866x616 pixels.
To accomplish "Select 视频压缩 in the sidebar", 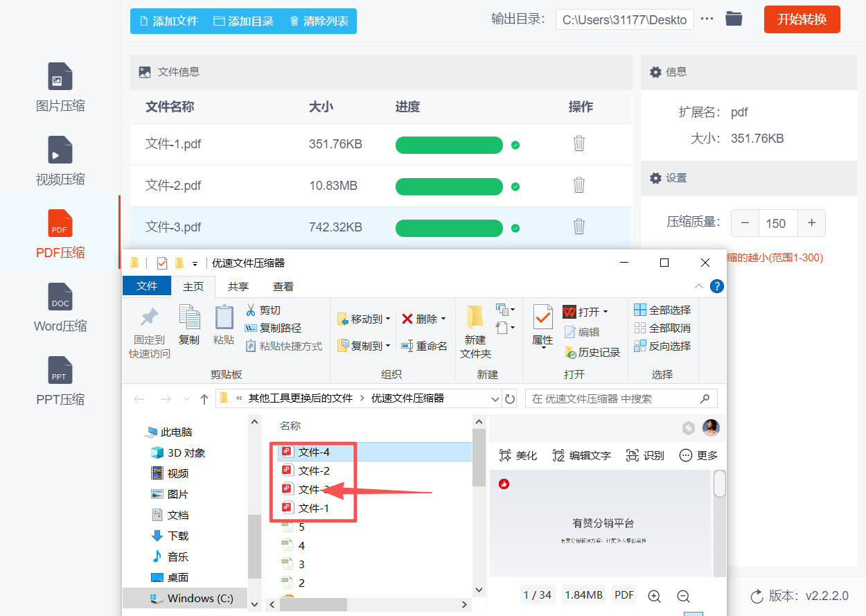I will pyautogui.click(x=60, y=161).
